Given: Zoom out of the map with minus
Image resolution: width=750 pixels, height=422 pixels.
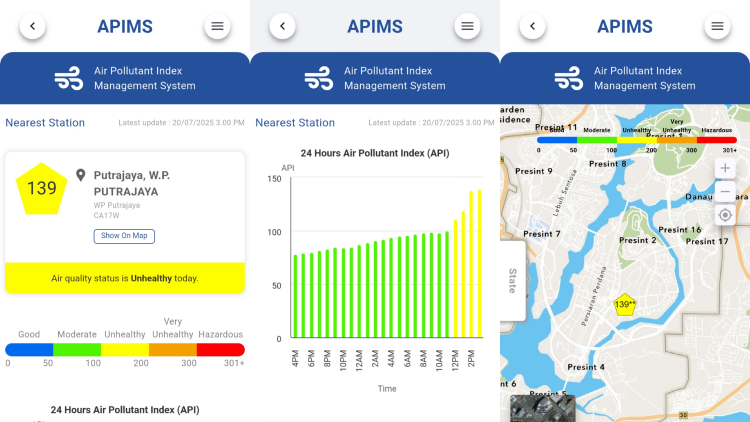Looking at the screenshot, I should [x=725, y=191].
